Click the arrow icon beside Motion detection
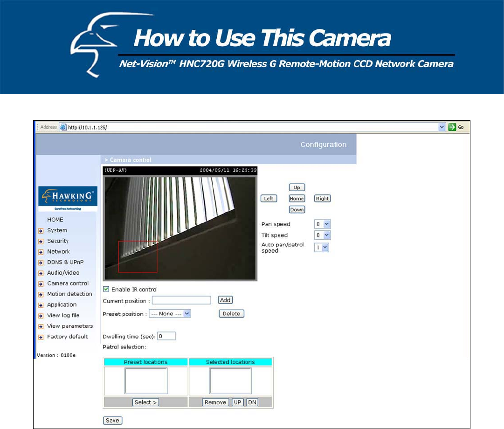The width and height of the screenshot is (504, 429). [x=41, y=295]
